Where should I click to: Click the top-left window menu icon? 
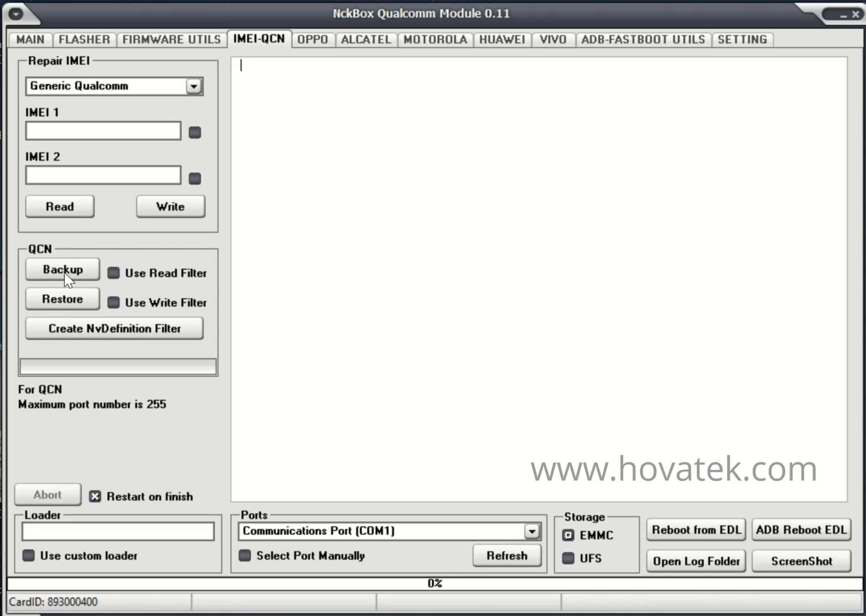click(x=16, y=14)
